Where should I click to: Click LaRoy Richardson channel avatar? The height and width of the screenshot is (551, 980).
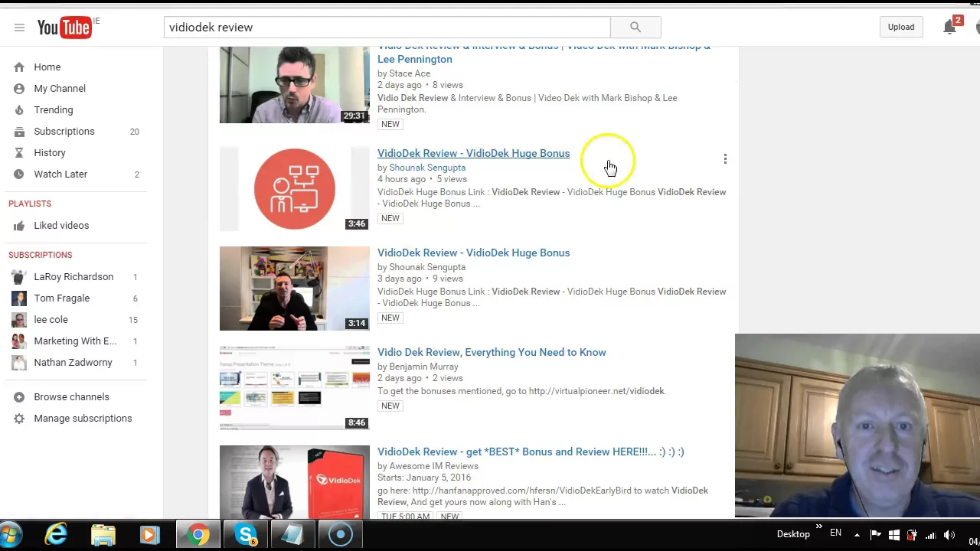click(19, 277)
